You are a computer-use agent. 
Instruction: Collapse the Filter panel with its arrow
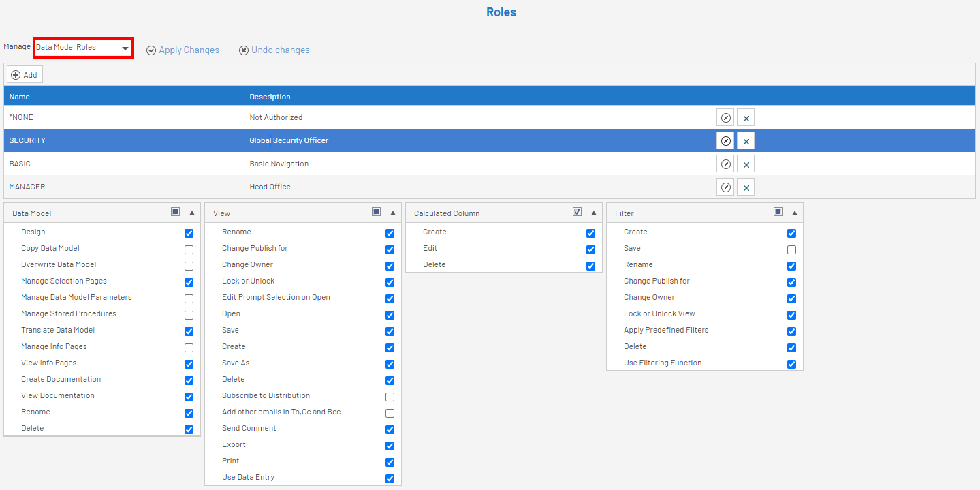794,213
